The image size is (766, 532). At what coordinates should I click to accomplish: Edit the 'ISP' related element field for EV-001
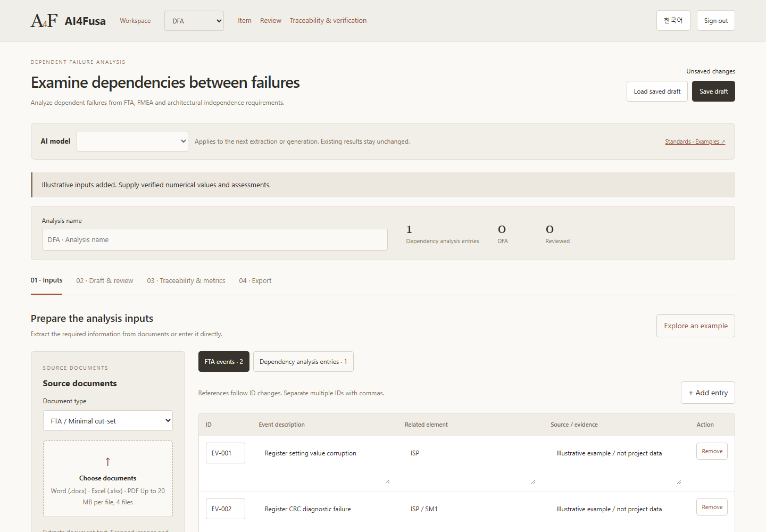pos(471,463)
